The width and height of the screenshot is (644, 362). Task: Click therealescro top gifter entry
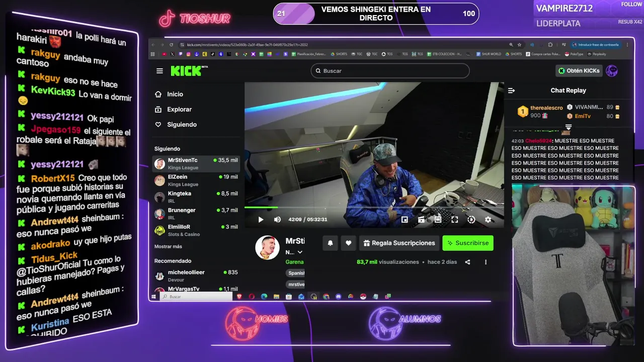(x=540, y=112)
